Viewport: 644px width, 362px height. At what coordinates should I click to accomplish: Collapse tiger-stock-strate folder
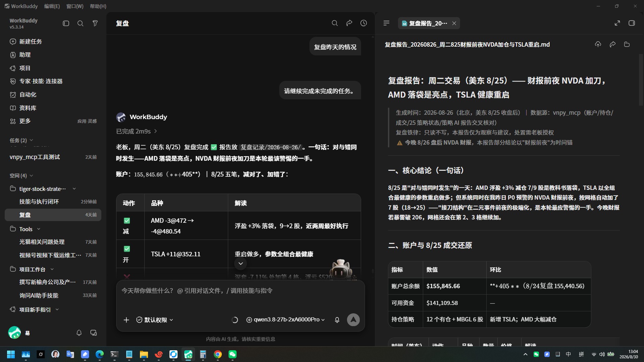pos(74,189)
